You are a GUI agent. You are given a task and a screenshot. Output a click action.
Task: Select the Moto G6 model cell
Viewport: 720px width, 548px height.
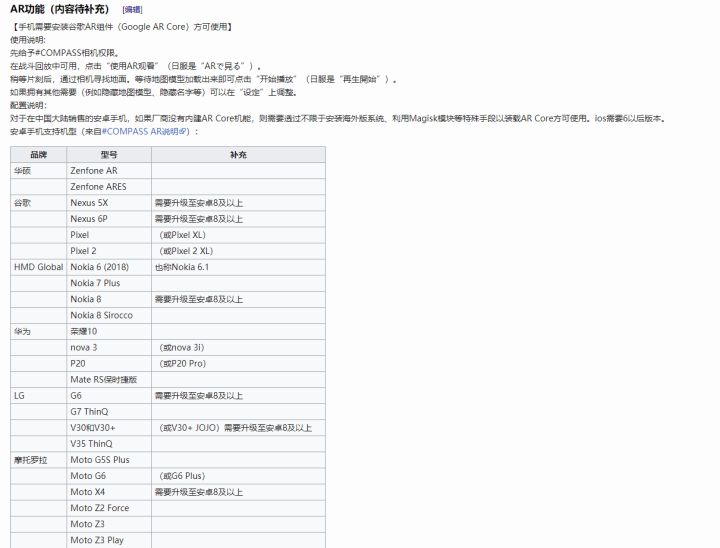[x=109, y=476]
